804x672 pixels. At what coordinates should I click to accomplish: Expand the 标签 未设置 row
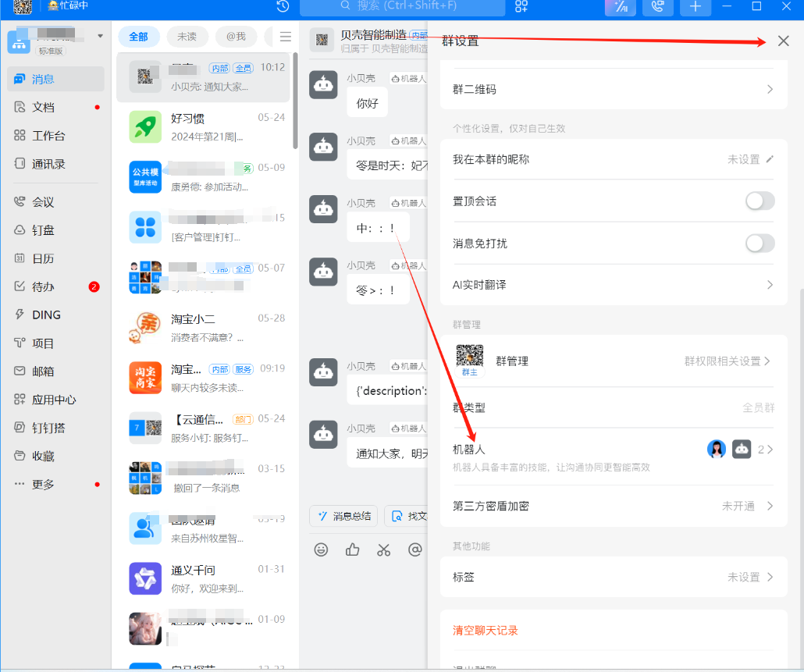tap(614, 578)
